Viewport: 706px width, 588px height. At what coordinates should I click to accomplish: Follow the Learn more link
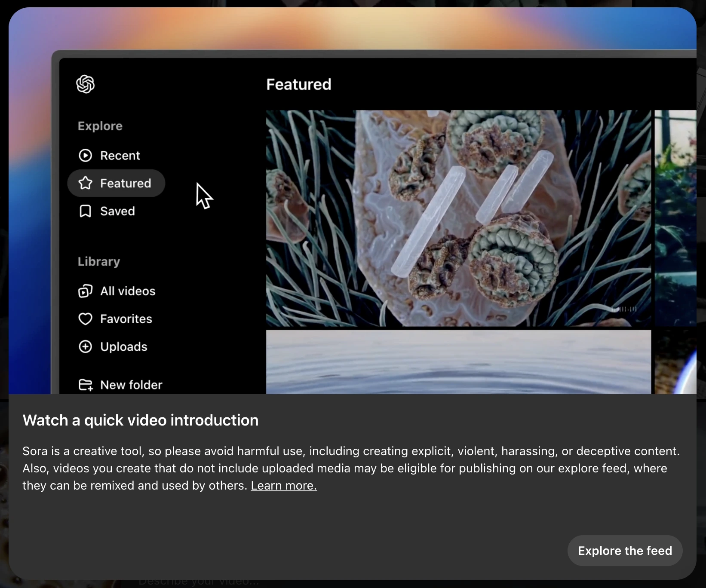tap(284, 485)
